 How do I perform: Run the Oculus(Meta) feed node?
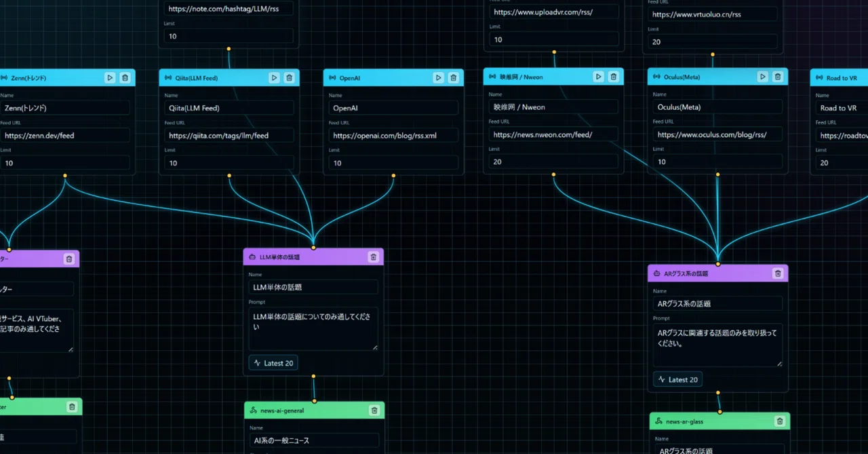[x=762, y=77]
